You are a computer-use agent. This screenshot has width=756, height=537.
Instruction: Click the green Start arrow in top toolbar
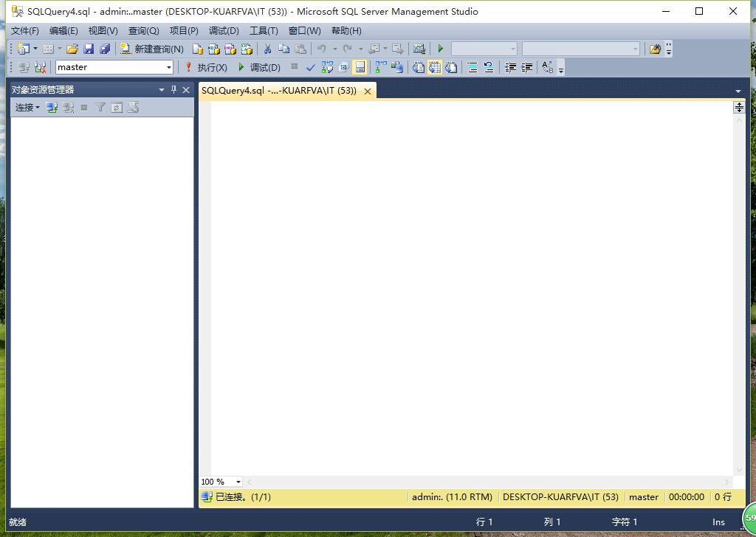440,49
